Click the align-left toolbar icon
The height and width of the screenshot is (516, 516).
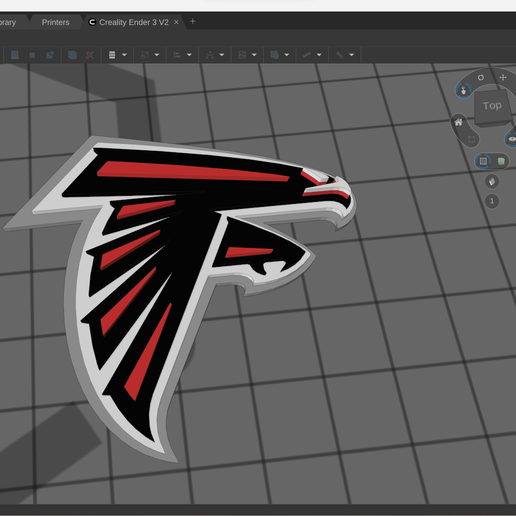pos(177,55)
